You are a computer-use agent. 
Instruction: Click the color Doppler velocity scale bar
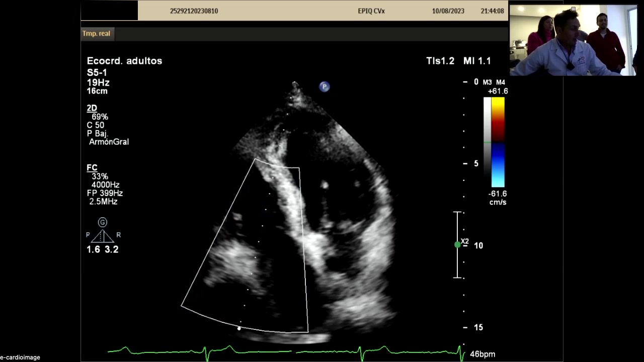click(x=498, y=142)
